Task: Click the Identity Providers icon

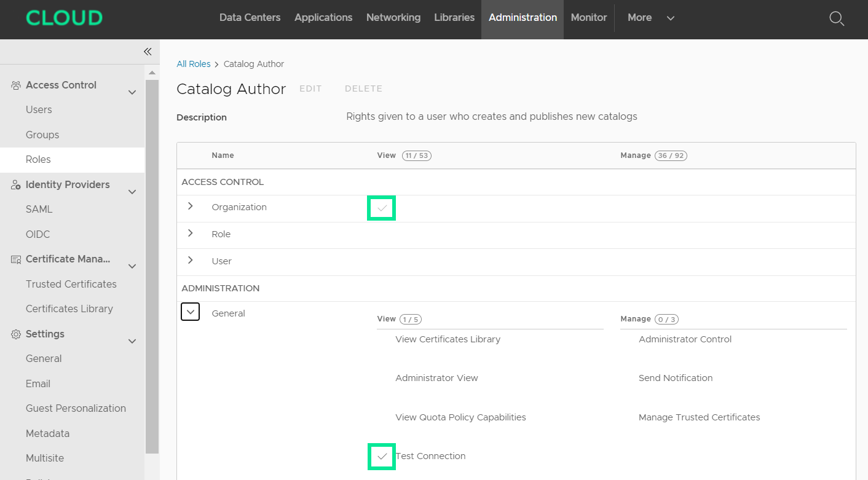Action: pos(16,185)
